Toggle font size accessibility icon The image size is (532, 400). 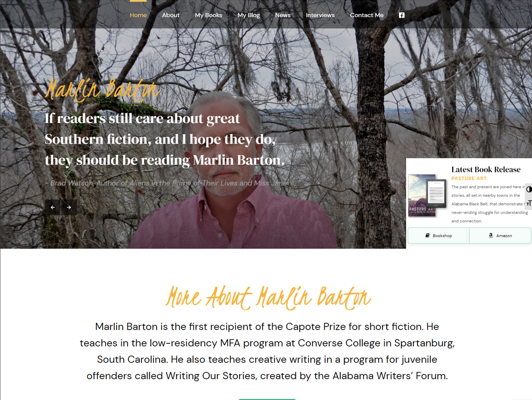coord(528,203)
